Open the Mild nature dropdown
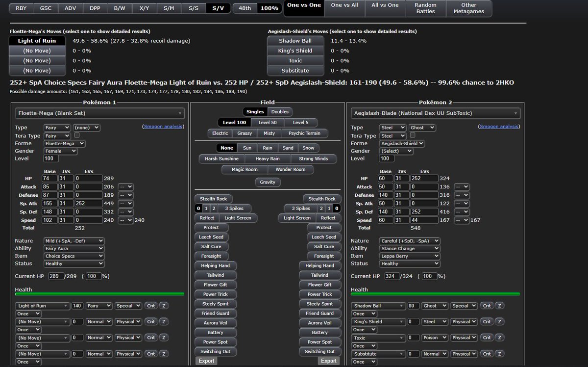Image resolution: width=588 pixels, height=367 pixels. [74, 241]
